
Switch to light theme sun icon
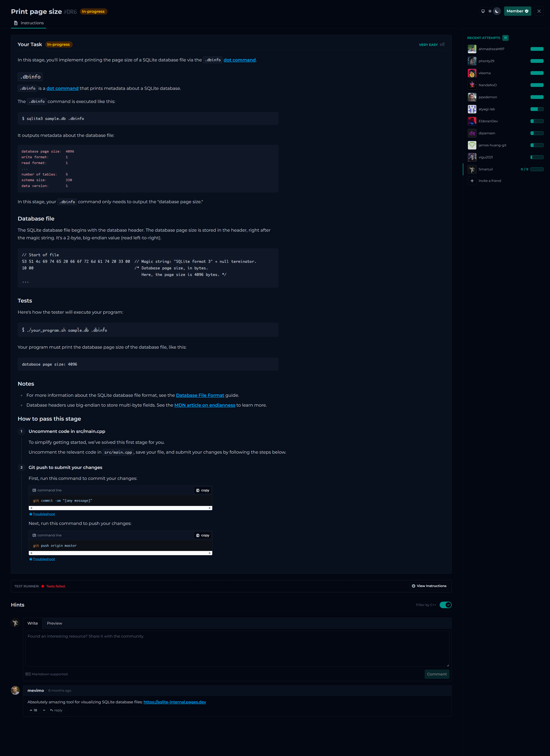pyautogui.click(x=490, y=11)
